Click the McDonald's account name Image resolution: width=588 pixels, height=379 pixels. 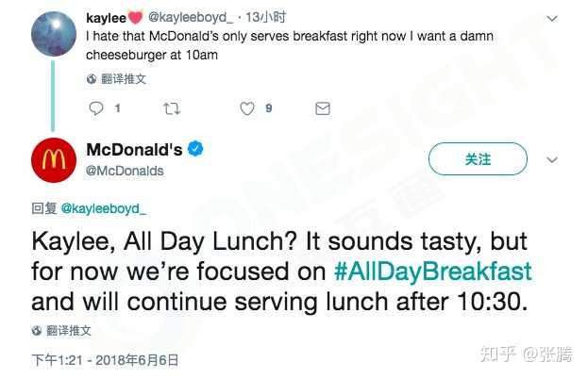pos(132,150)
